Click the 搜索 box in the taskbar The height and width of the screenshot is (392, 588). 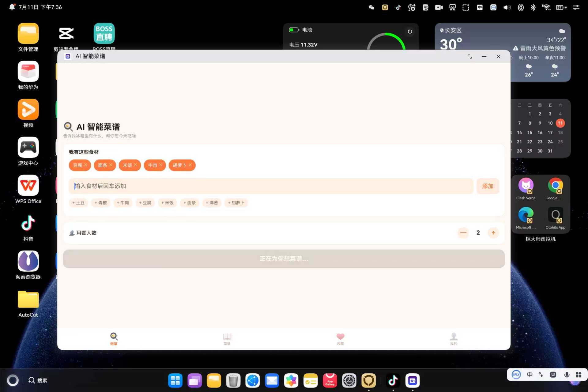point(38,380)
